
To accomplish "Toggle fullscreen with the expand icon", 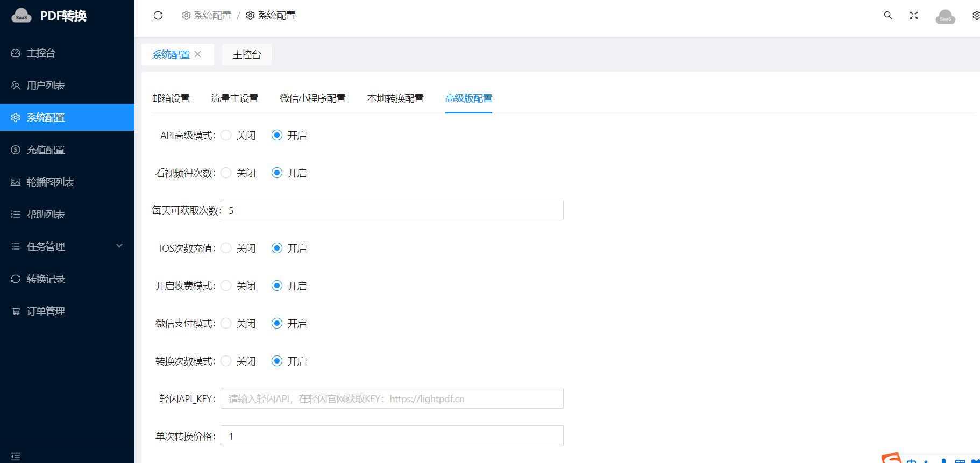I will (x=914, y=16).
